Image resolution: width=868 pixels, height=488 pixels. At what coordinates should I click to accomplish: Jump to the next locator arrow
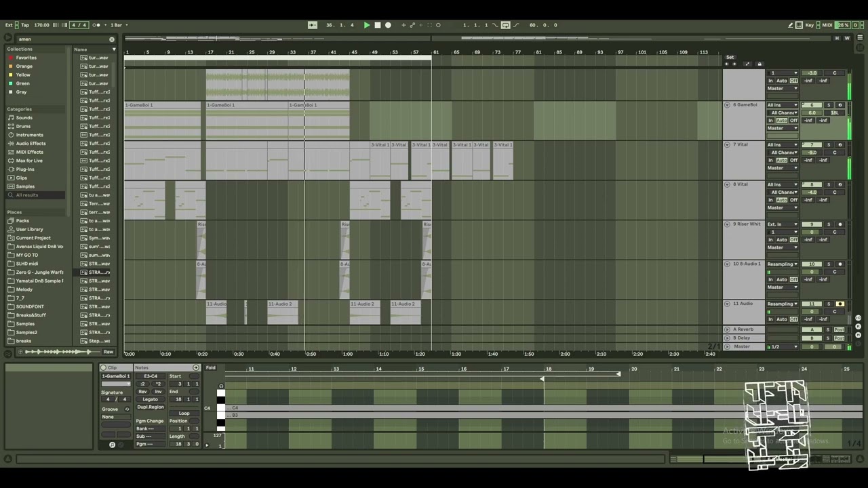pos(734,64)
